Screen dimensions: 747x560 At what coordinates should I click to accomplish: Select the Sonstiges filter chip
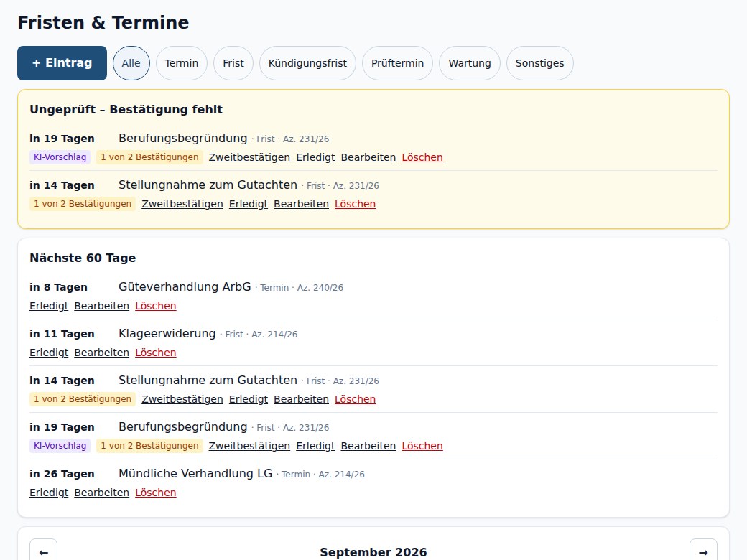[x=539, y=63]
